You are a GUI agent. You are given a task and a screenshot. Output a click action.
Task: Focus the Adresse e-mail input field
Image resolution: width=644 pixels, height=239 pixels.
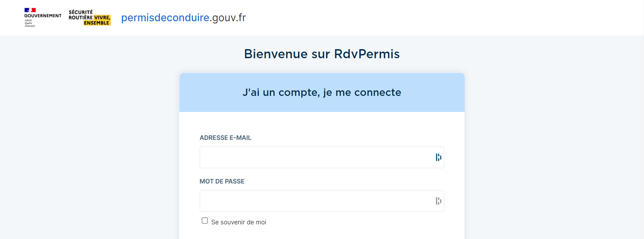tap(322, 157)
